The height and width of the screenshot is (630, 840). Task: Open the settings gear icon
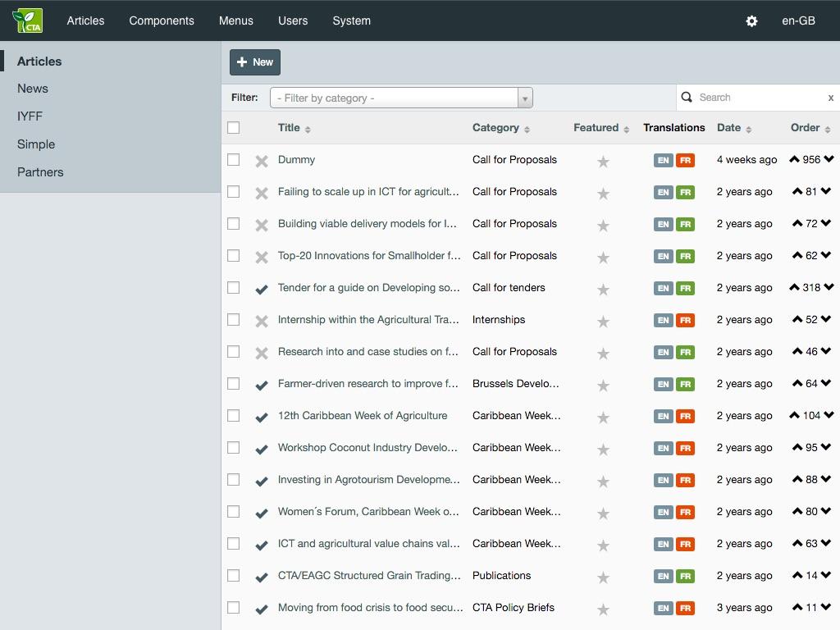(x=751, y=21)
